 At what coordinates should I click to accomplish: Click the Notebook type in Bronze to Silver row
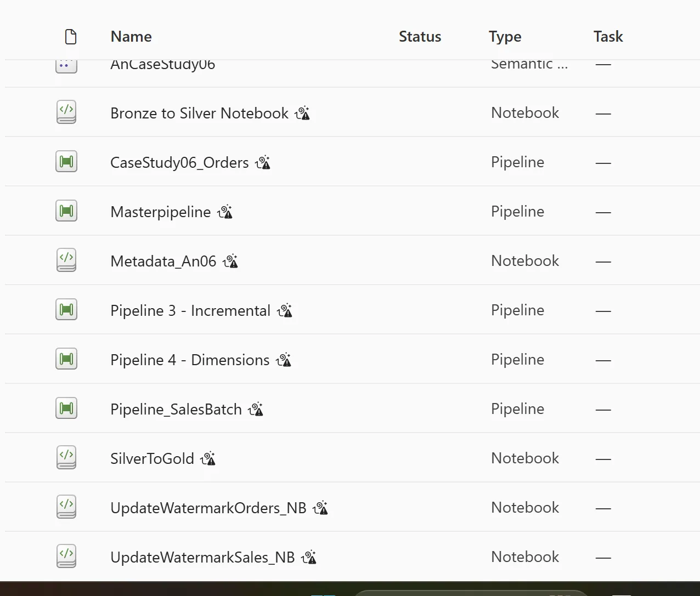(525, 113)
